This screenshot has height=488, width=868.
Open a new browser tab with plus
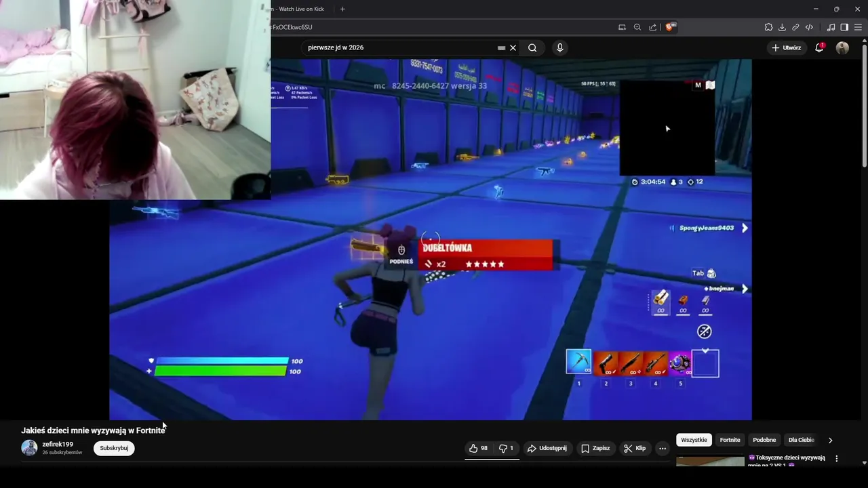click(342, 9)
